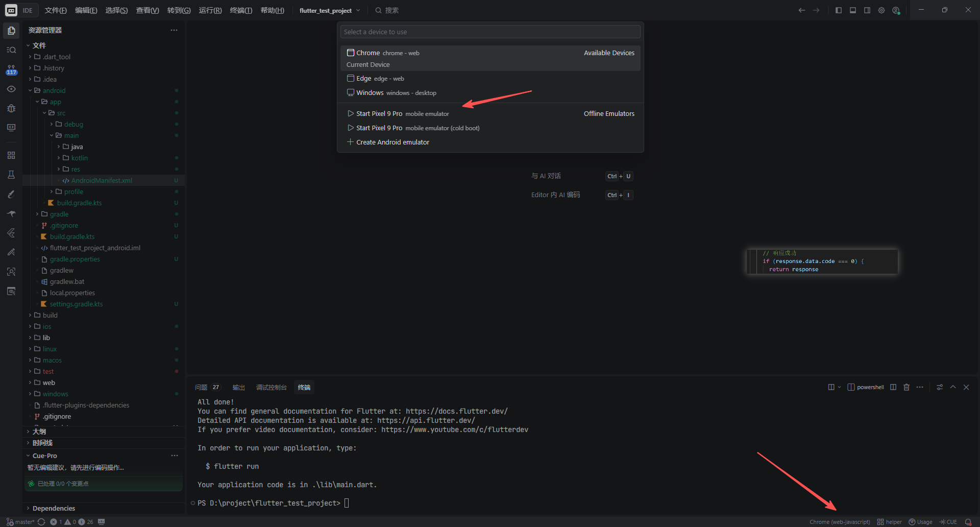Open the 帮助 menu
Viewport: 980px width, 527px height.
(x=273, y=10)
